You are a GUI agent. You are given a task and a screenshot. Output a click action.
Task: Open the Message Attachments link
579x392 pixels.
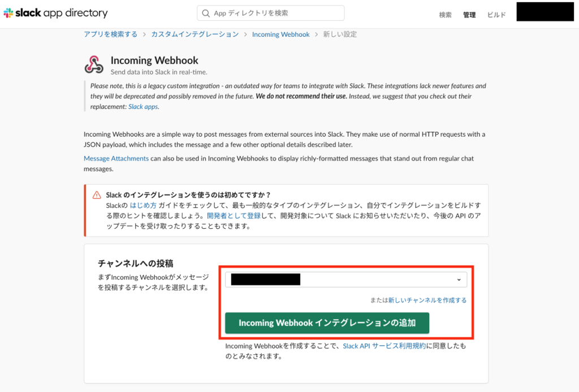[116, 158]
